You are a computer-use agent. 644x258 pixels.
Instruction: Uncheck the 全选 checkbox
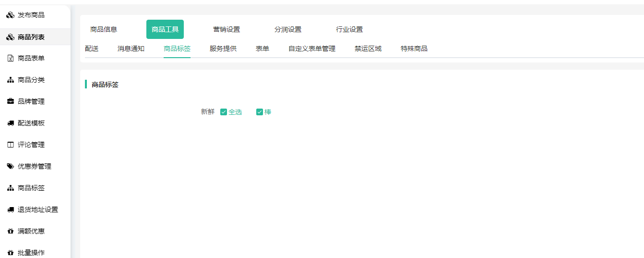point(224,112)
